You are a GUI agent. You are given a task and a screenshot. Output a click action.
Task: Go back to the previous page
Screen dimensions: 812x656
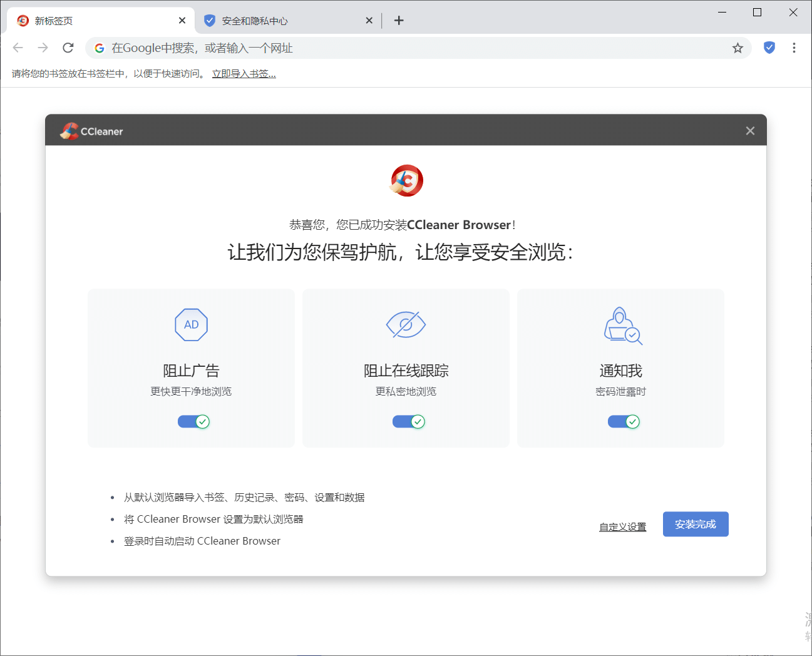[x=18, y=48]
